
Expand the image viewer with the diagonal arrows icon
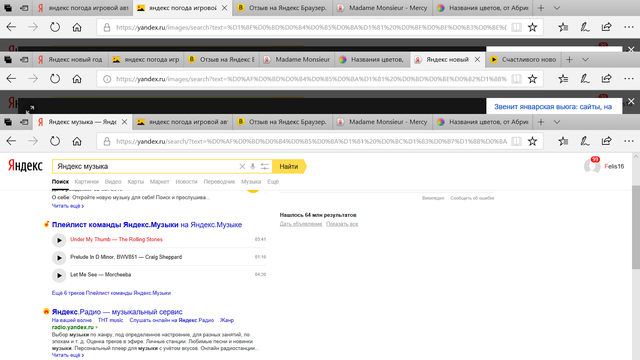[30, 109]
